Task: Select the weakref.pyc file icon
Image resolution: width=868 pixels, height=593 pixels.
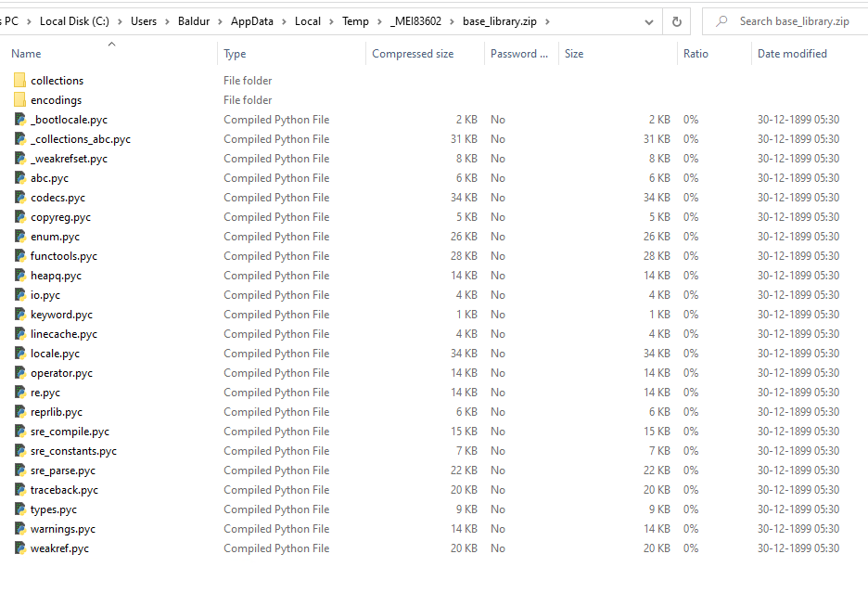Action: click(x=20, y=548)
